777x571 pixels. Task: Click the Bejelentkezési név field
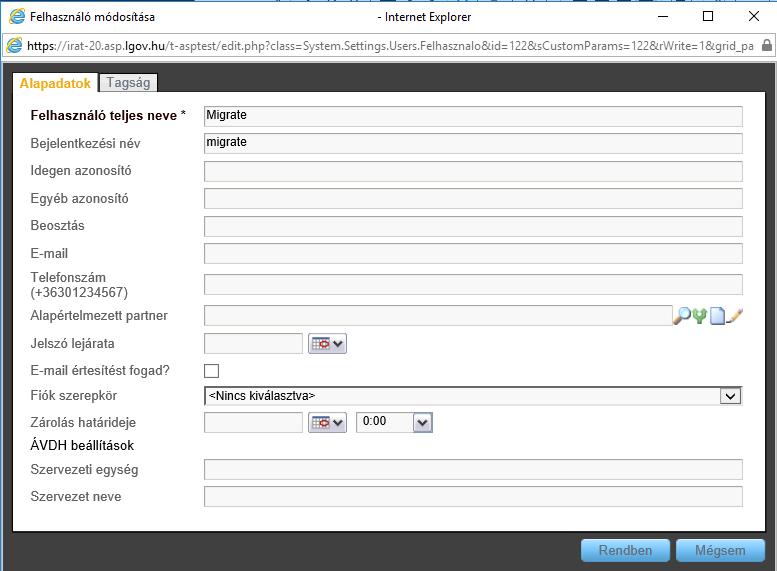(x=473, y=143)
